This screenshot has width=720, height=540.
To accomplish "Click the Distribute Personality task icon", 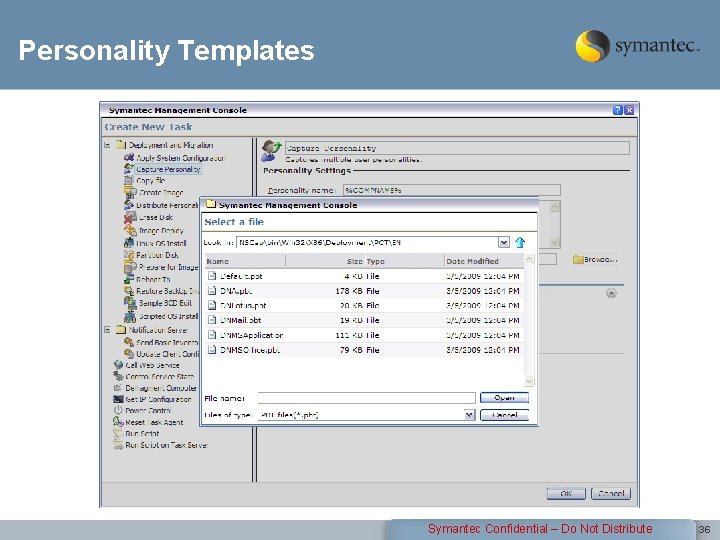I will tap(129, 205).
